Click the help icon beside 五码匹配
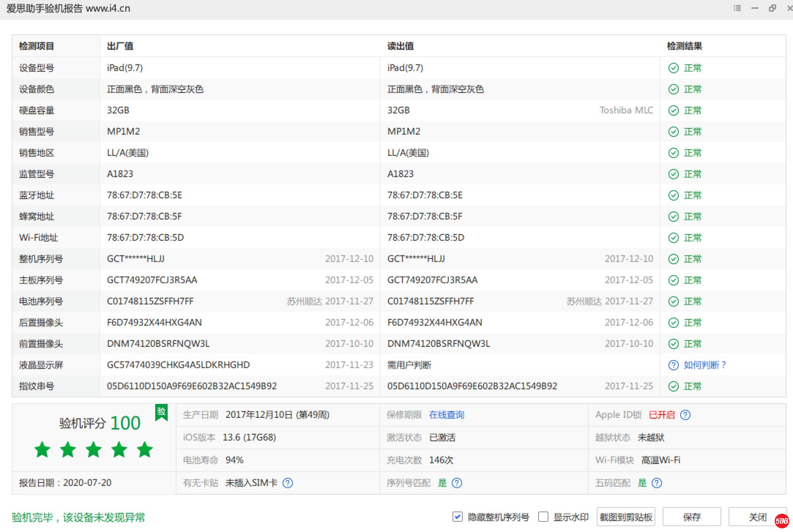The width and height of the screenshot is (793, 532). [x=657, y=483]
